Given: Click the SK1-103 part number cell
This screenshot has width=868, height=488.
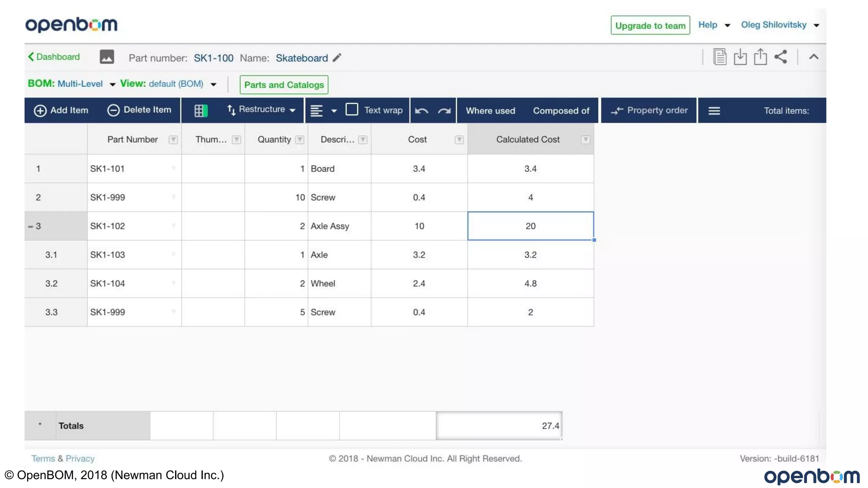Looking at the screenshot, I should click(134, 255).
